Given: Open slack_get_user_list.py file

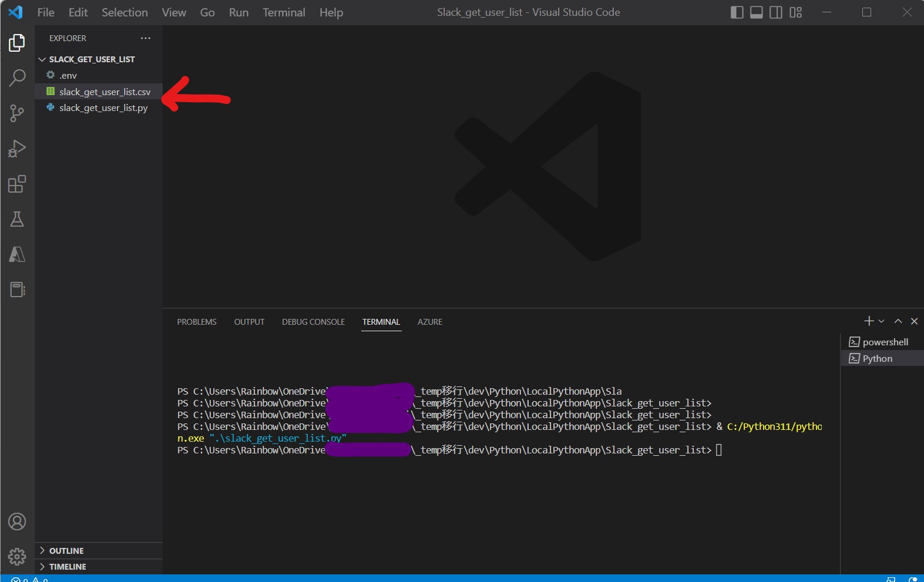Looking at the screenshot, I should (99, 107).
